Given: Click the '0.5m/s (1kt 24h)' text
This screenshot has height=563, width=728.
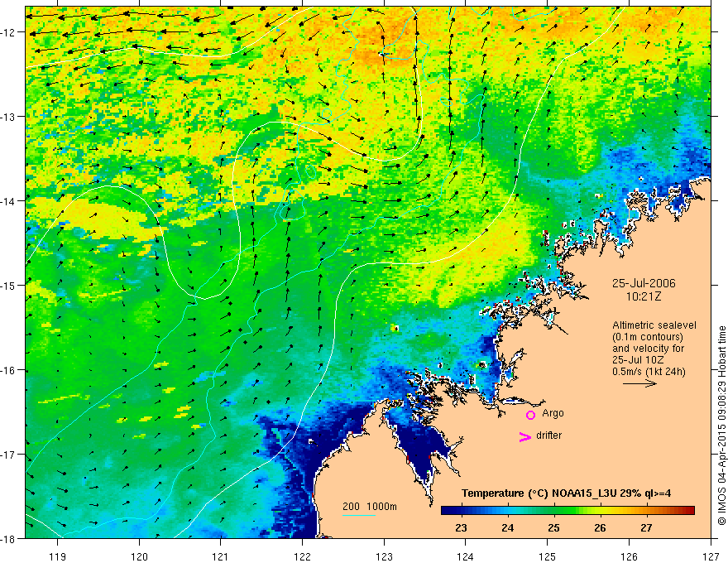Looking at the screenshot, I should 649,372.
